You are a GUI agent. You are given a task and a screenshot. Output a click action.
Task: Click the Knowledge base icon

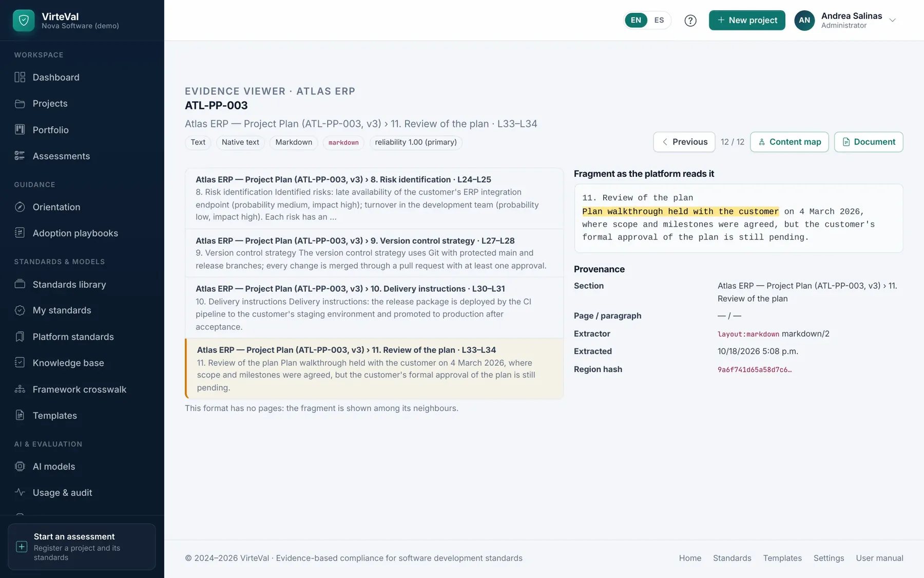click(x=20, y=363)
